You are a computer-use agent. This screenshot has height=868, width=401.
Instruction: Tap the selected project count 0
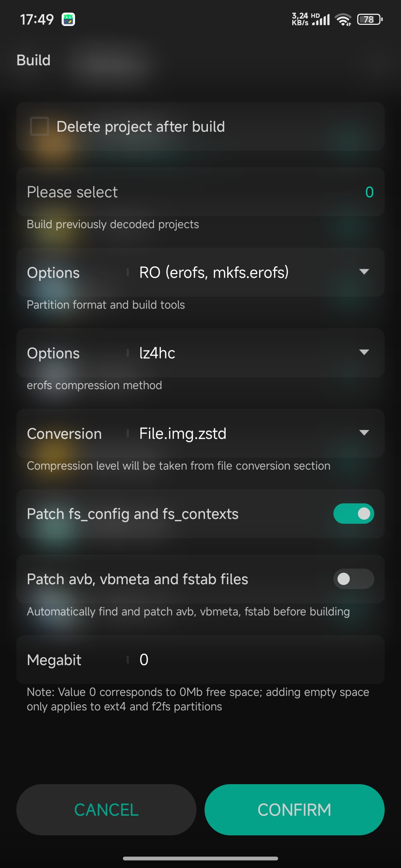click(x=369, y=192)
